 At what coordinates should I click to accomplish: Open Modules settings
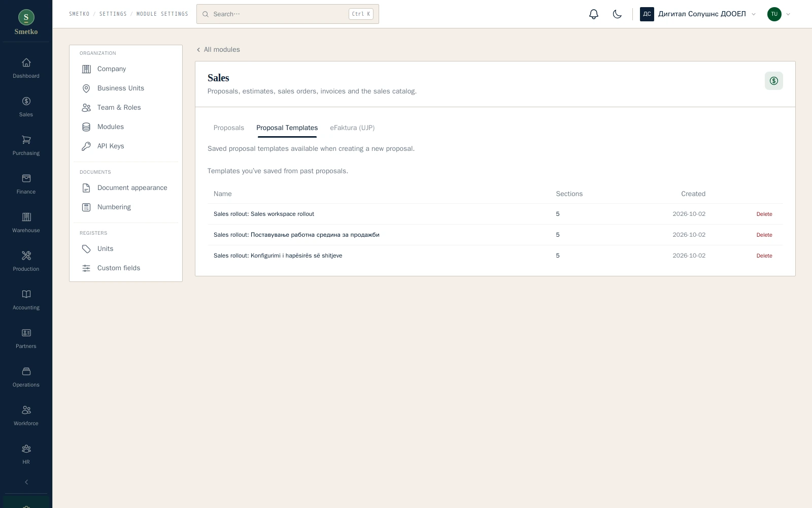coord(126,127)
